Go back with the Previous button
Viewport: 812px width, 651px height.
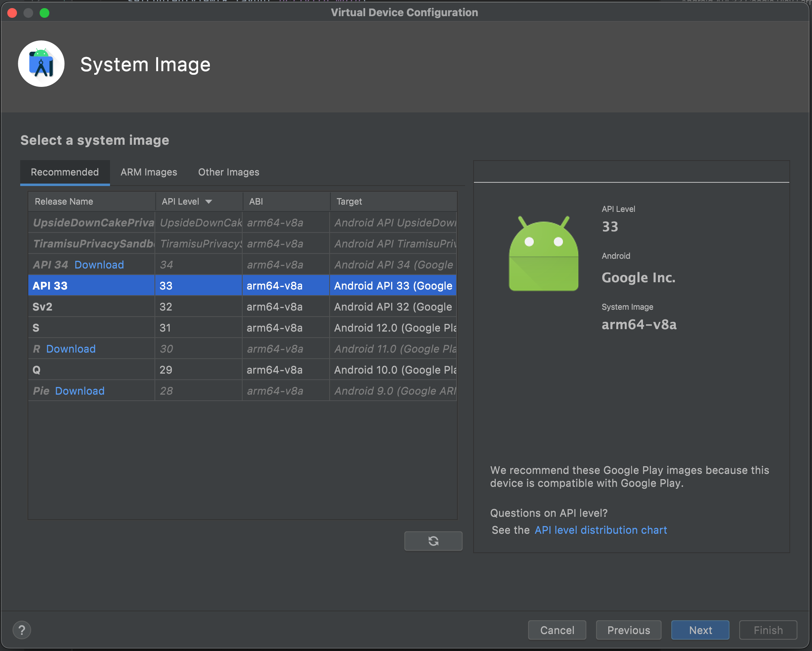click(628, 630)
